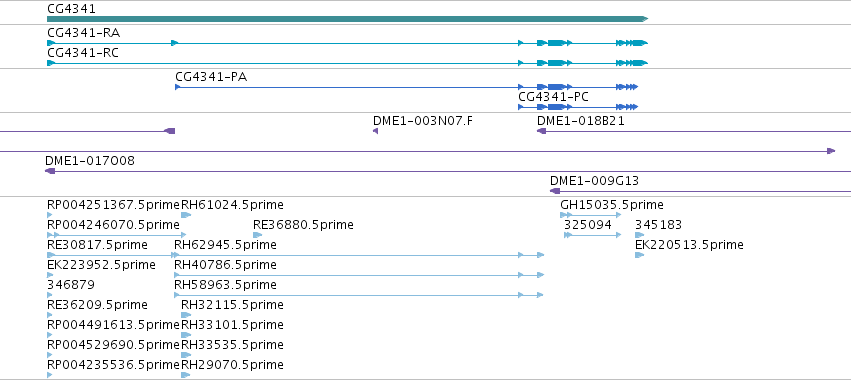The image size is (851, 380).
Task: Click the RH61024.5prime EST arrow
Action: tap(186, 215)
